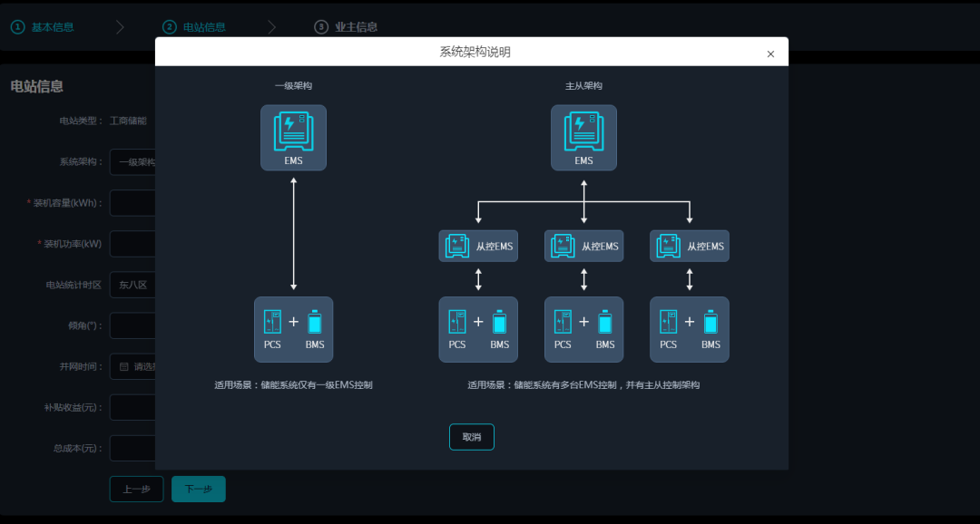Select the left 从控EMS node icon
Image resolution: width=980 pixels, height=524 pixels.
point(457,246)
